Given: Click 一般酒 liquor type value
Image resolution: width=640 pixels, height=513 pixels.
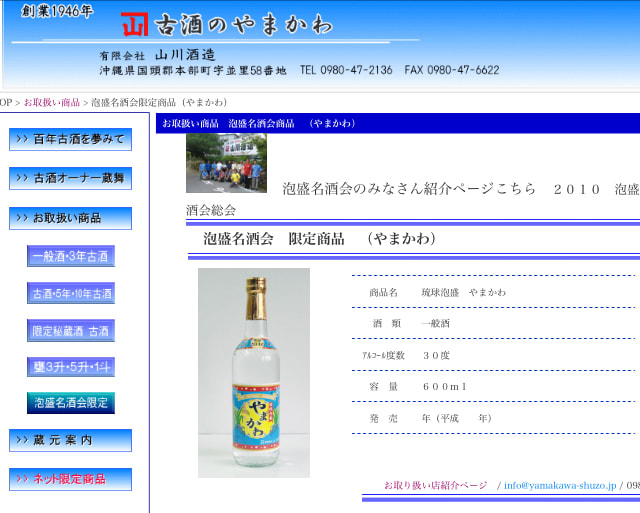Looking at the screenshot, I should click(436, 324).
